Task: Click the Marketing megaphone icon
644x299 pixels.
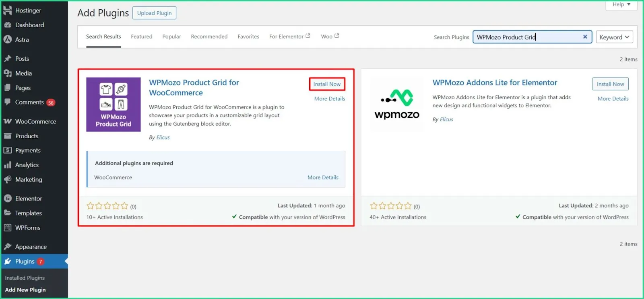Action: click(7, 179)
